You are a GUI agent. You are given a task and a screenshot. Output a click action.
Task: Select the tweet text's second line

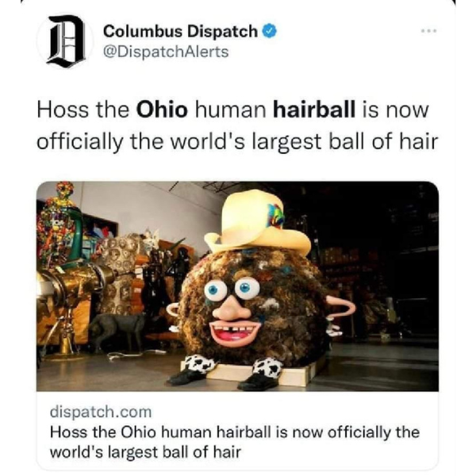coord(237,142)
